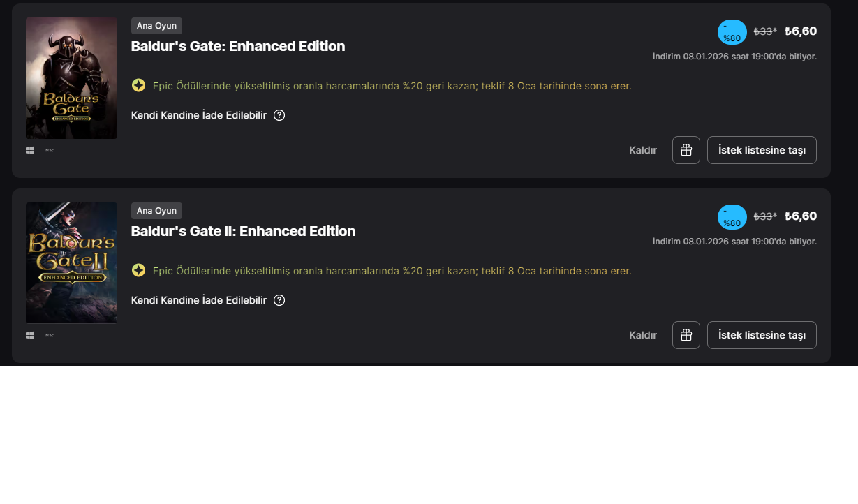Click Mac platform label under Baldur's Gate II cover

pos(50,335)
